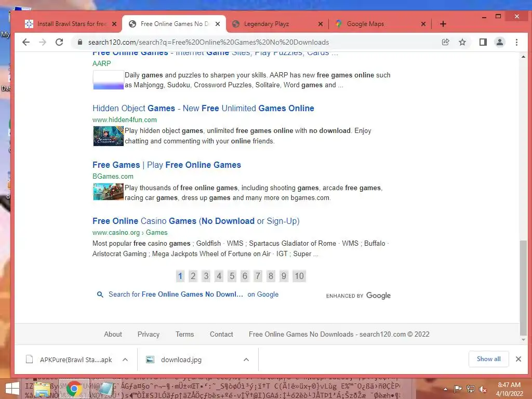
Task: Close the Legendary Playz tab
Action: [320, 24]
